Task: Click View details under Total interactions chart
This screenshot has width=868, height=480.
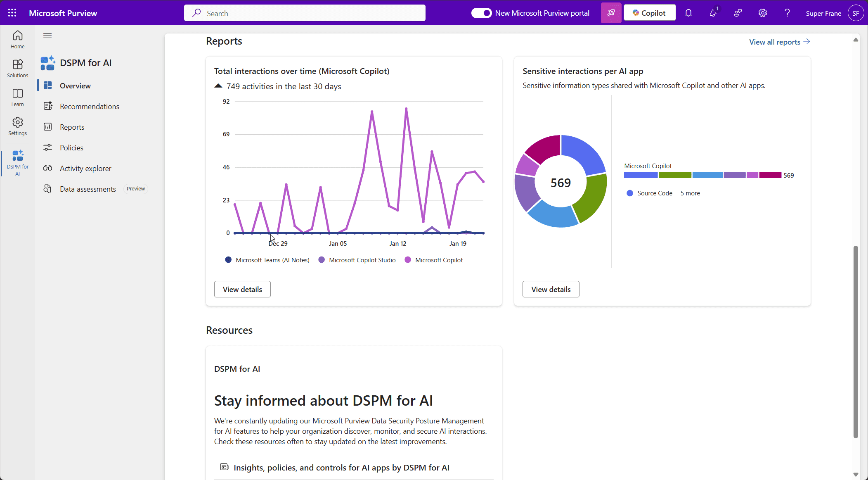Action: pyautogui.click(x=242, y=289)
